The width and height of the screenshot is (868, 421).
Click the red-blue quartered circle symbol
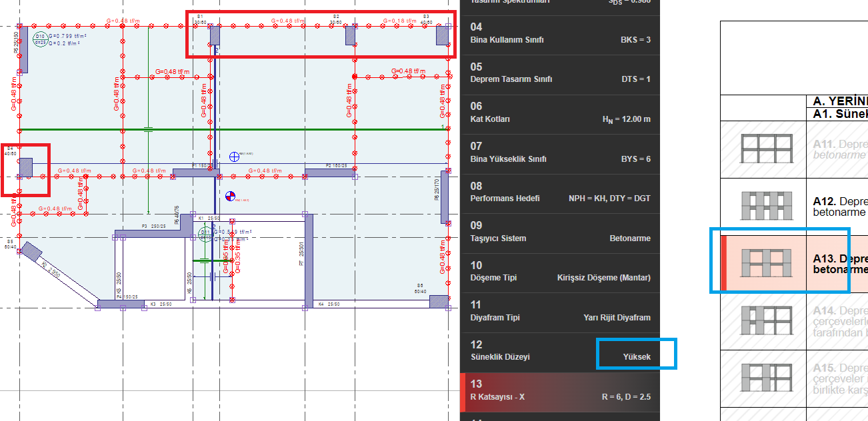(230, 197)
